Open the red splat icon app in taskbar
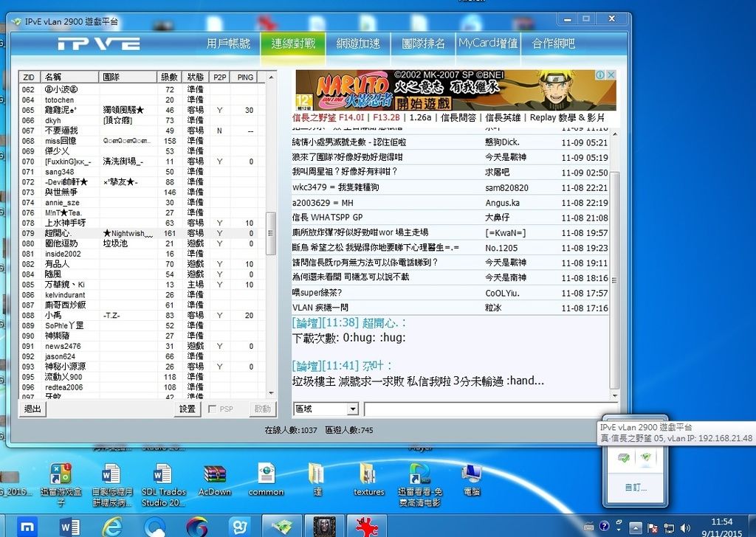This screenshot has height=537, width=756. click(x=367, y=526)
